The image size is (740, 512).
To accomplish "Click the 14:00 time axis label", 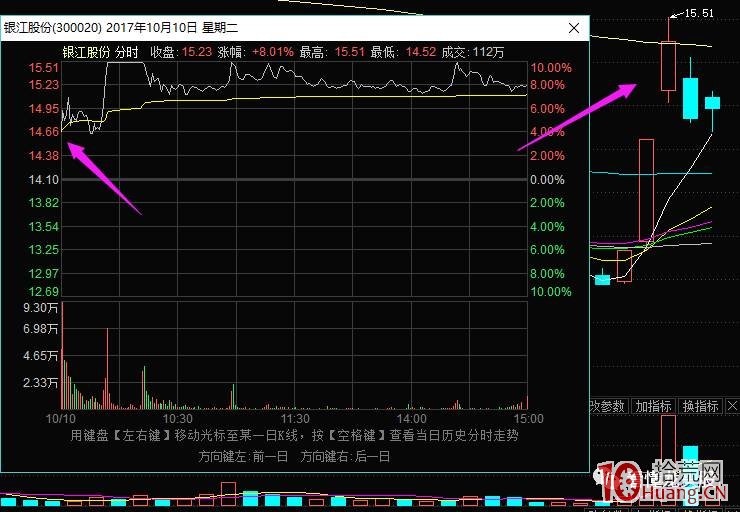I will click(x=412, y=419).
